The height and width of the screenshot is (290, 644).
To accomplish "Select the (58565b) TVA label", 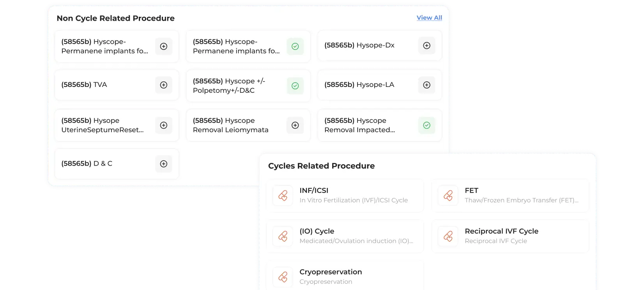I will [84, 85].
